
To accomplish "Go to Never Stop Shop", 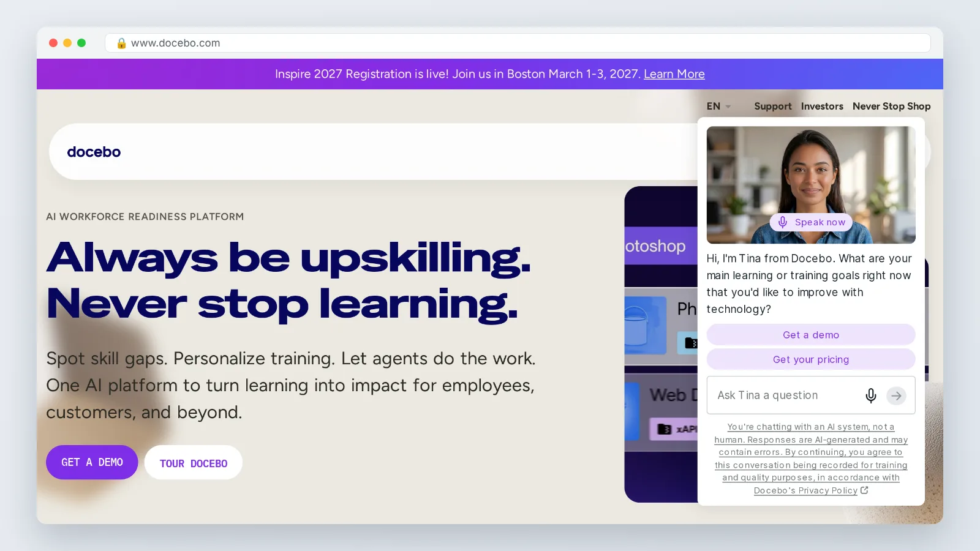I will point(891,106).
